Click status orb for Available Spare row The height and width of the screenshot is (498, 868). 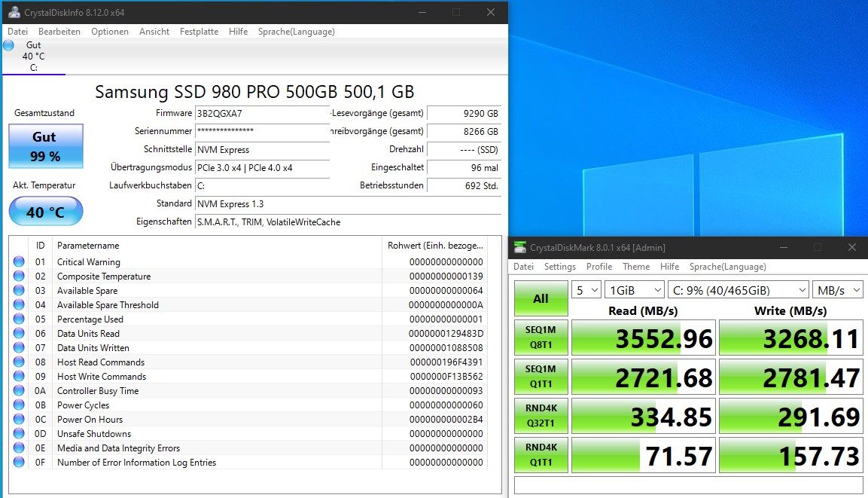coord(19,290)
